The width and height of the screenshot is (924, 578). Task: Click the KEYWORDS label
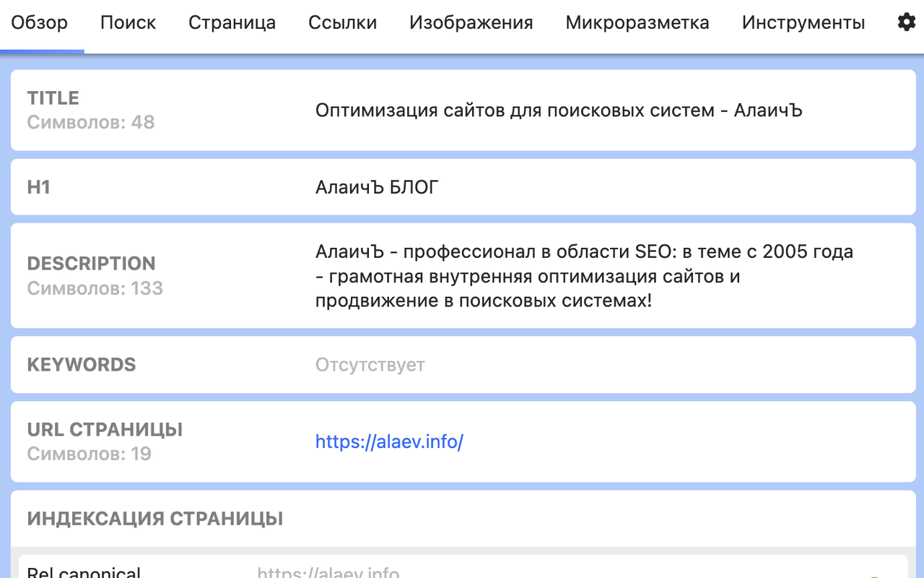pyautogui.click(x=82, y=365)
